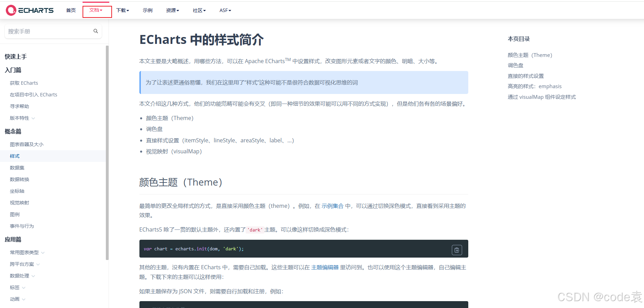The image size is (644, 308).
Task: Open 视觉映射 sidebar page
Action: coord(20,203)
